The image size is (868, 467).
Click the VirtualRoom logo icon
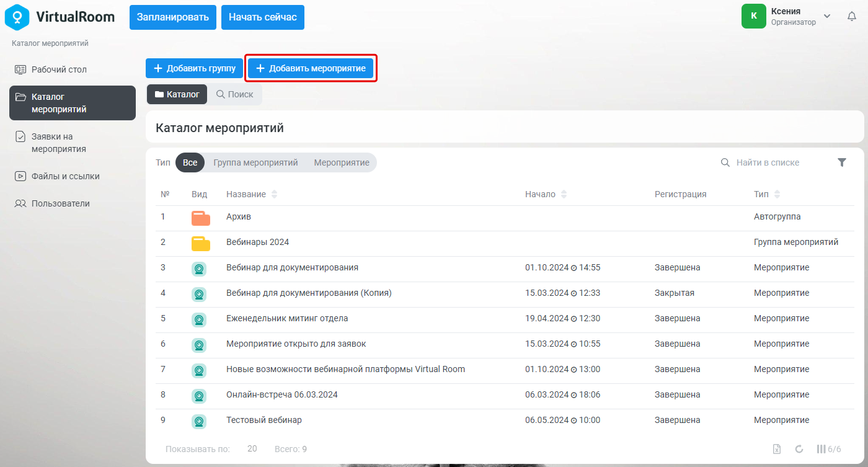tap(17, 17)
